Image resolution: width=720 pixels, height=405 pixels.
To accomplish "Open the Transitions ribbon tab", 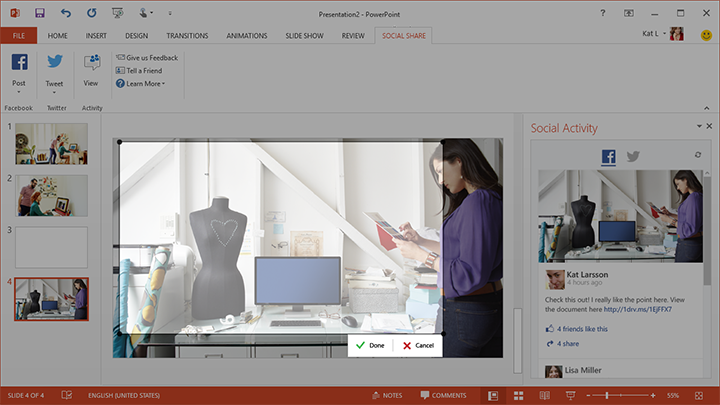I will click(187, 35).
